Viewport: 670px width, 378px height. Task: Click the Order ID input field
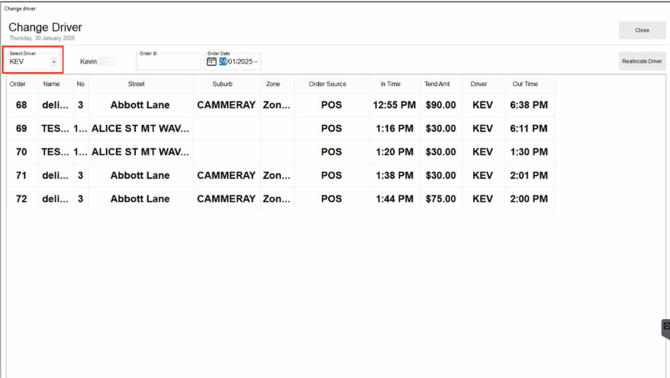click(x=169, y=62)
